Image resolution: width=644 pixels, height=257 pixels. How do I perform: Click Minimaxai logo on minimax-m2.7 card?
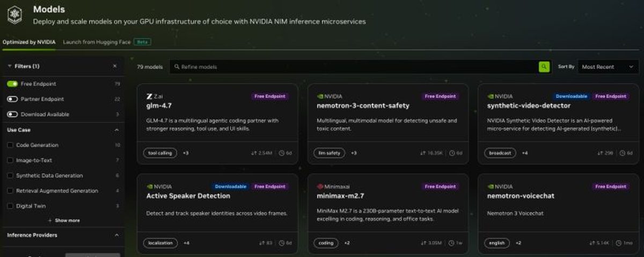tap(320, 187)
